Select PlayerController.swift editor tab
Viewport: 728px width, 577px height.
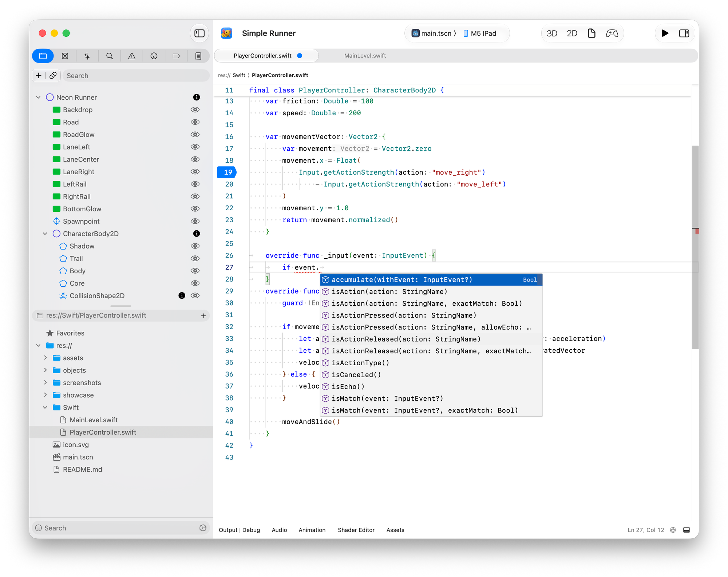pos(266,56)
